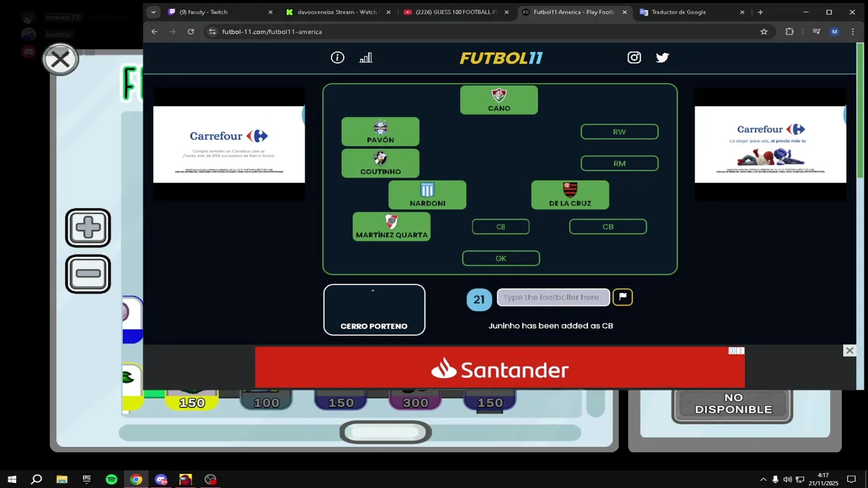Click the remaining guesses counter 21

pos(479,299)
